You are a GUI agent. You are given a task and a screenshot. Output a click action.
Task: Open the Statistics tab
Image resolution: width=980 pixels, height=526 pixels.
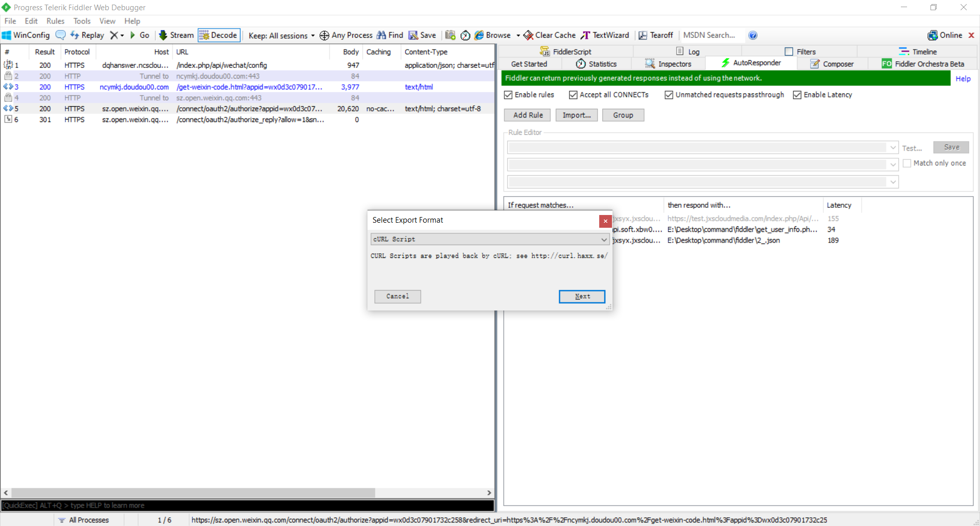pos(596,64)
